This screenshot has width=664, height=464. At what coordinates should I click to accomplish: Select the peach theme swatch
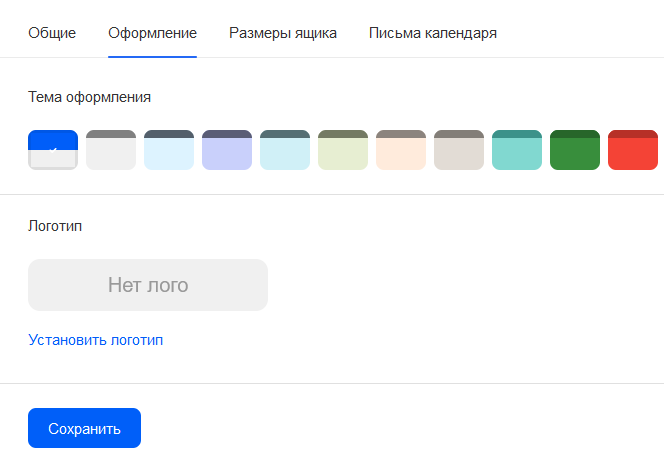coord(401,150)
